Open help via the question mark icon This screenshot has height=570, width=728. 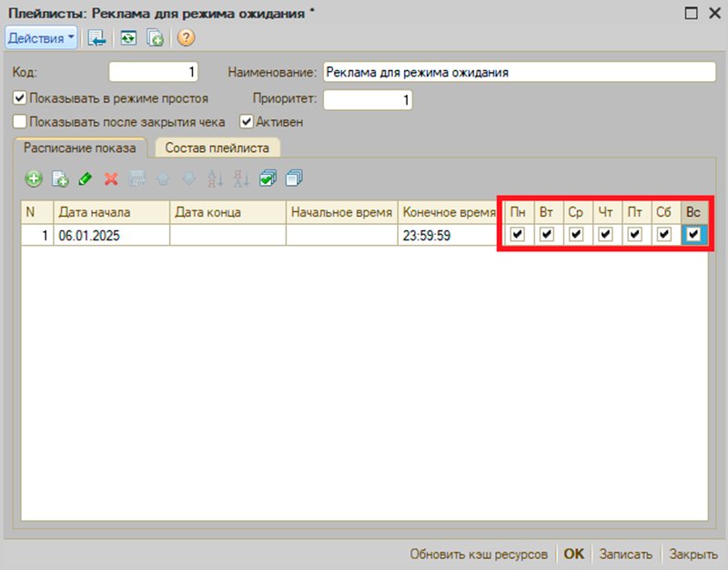[x=186, y=37]
